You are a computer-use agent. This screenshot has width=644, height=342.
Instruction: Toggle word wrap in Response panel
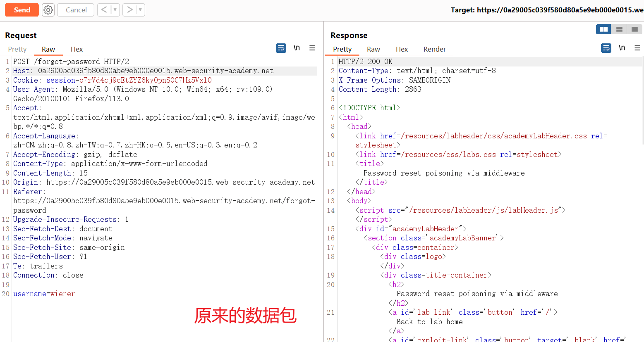pos(606,48)
